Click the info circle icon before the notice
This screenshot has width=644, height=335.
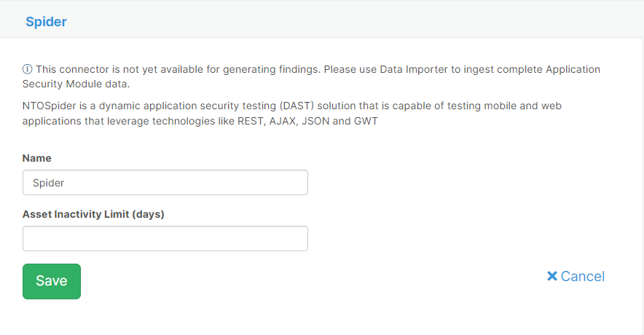pos(28,70)
